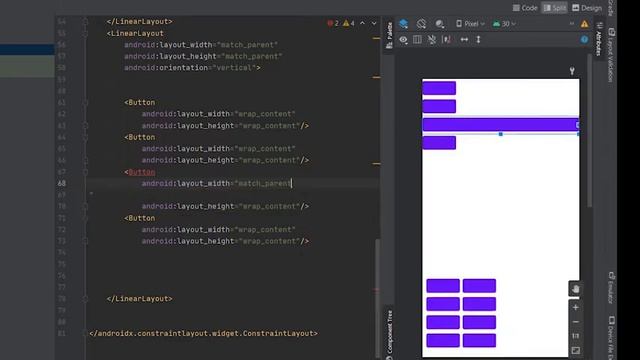Switch editor to Split view
Image resolution: width=640 pixels, height=360 pixels.
(554, 8)
